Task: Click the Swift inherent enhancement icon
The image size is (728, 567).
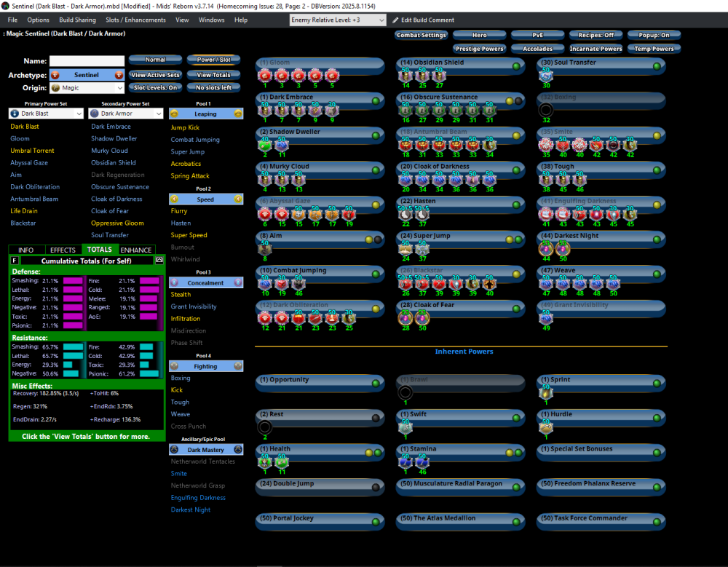Action: click(405, 428)
